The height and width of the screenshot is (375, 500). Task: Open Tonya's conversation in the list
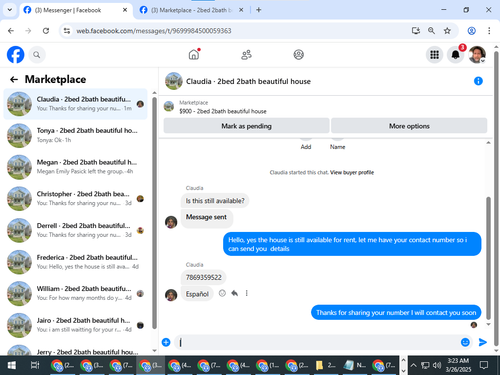[x=75, y=135]
